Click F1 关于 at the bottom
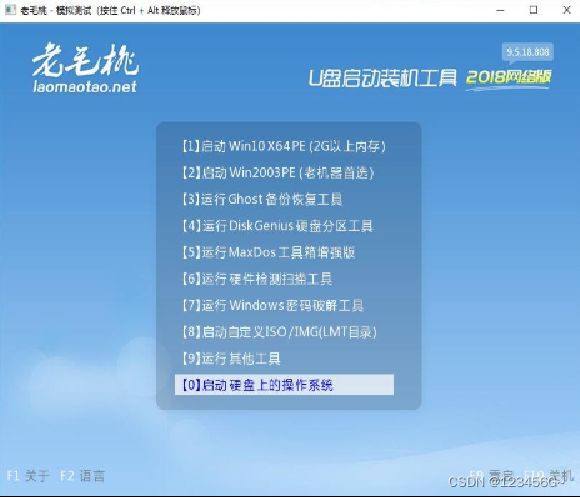This screenshot has width=580, height=497. (x=28, y=476)
